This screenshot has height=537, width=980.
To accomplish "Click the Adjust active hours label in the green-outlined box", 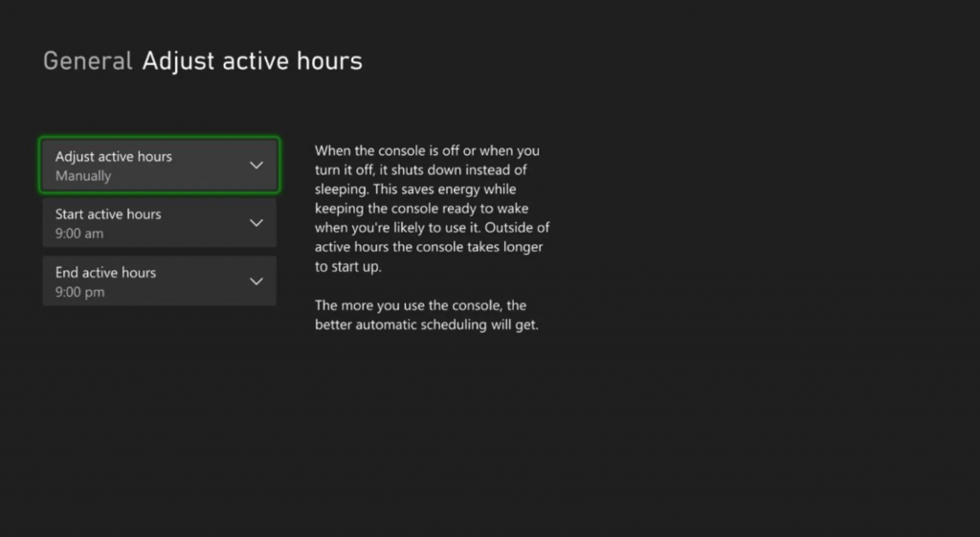I will point(114,156).
